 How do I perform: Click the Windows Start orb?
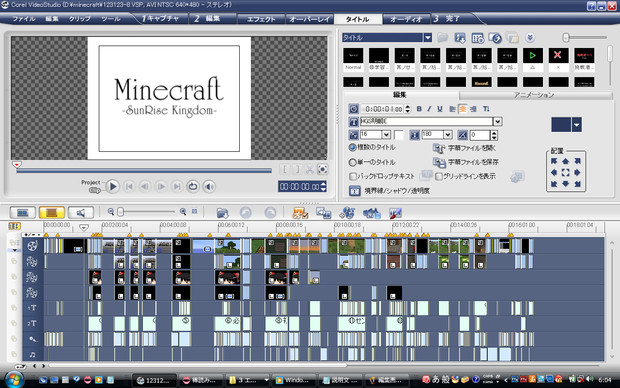(x=14, y=380)
